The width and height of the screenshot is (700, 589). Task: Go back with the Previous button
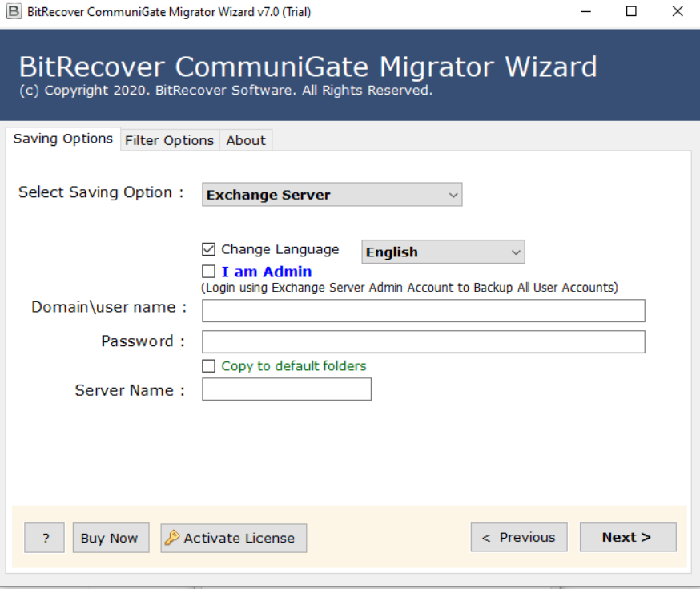tap(518, 537)
